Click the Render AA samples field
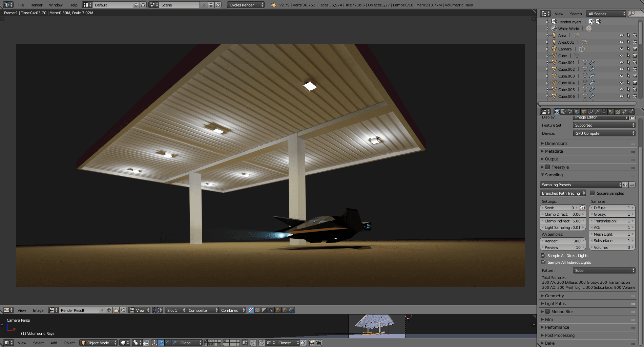644x347 pixels. tap(562, 241)
